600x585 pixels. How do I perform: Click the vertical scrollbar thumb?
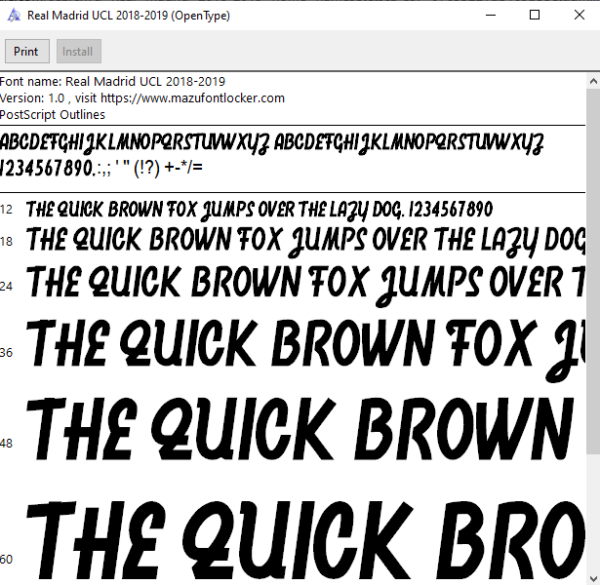click(x=593, y=272)
